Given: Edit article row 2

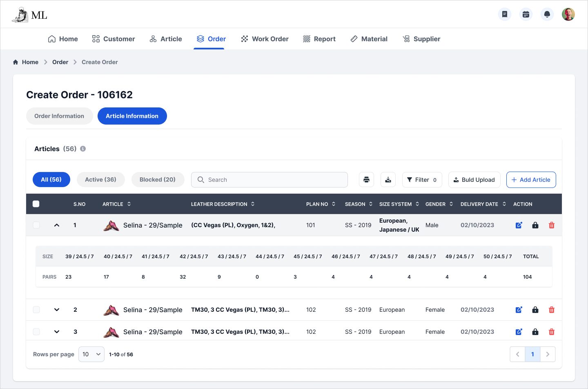Looking at the screenshot, I should tap(519, 310).
